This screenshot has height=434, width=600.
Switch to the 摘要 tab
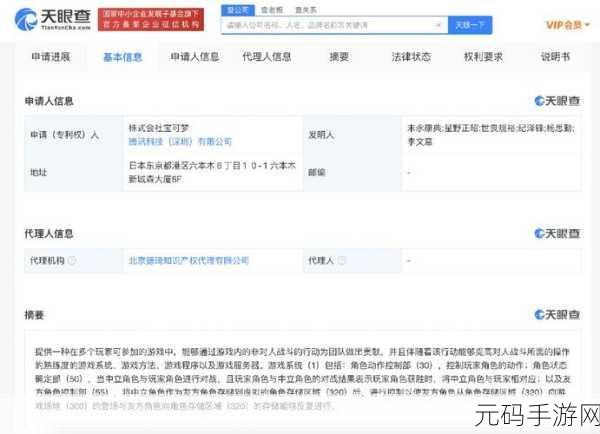point(339,57)
